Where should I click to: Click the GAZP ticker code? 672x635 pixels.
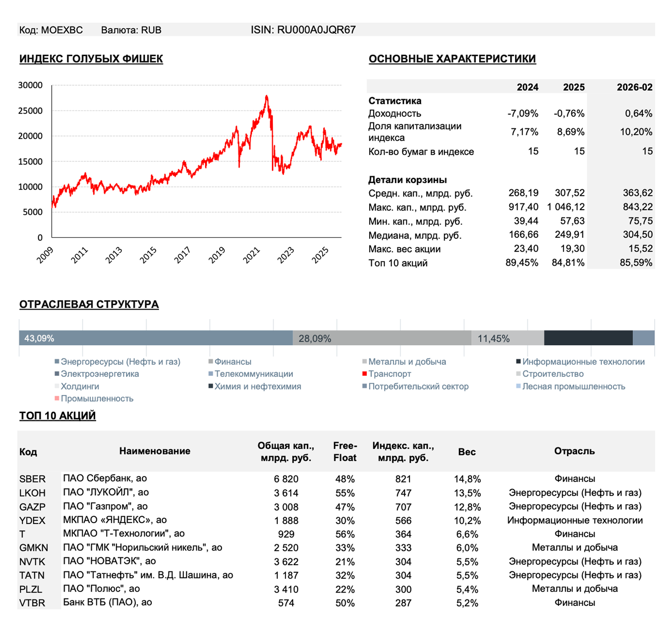pyautogui.click(x=32, y=507)
